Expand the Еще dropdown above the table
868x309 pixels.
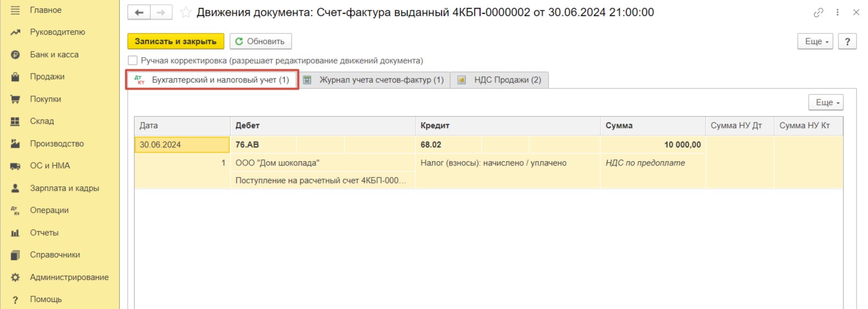click(826, 102)
